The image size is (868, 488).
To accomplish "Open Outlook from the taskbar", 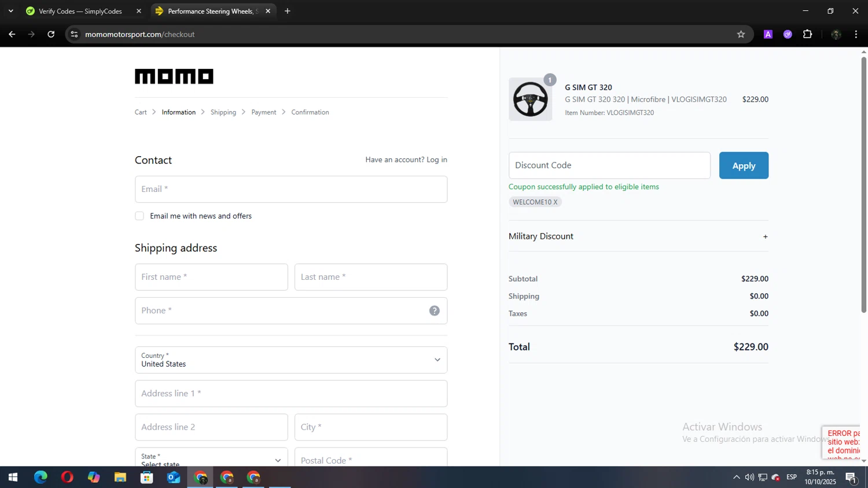I will click(174, 477).
